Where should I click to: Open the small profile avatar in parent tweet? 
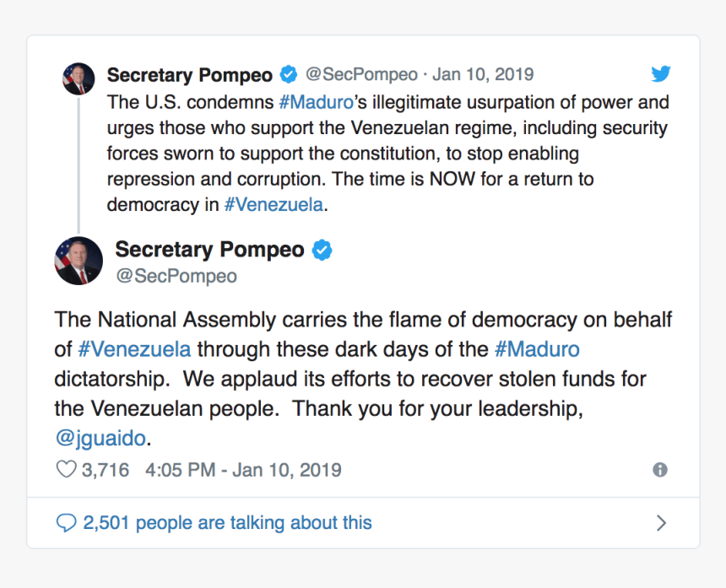pos(79,79)
